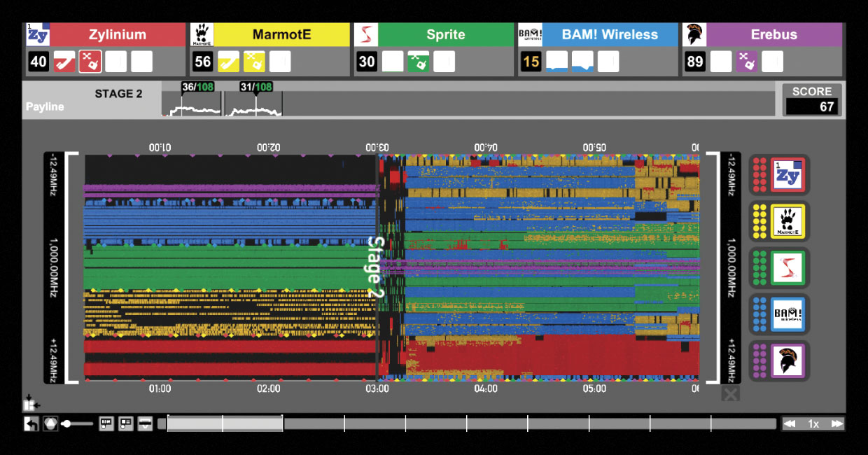Click the MarmotE paw logo in header

point(202,34)
